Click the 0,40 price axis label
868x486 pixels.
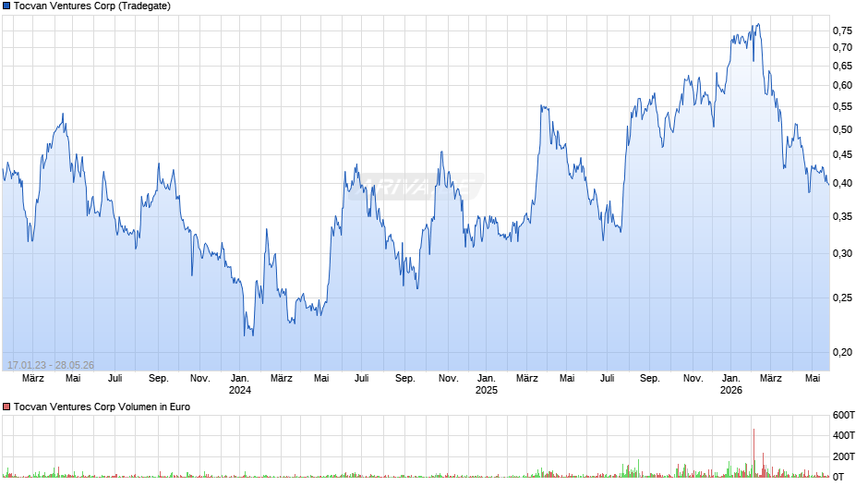tap(842, 184)
